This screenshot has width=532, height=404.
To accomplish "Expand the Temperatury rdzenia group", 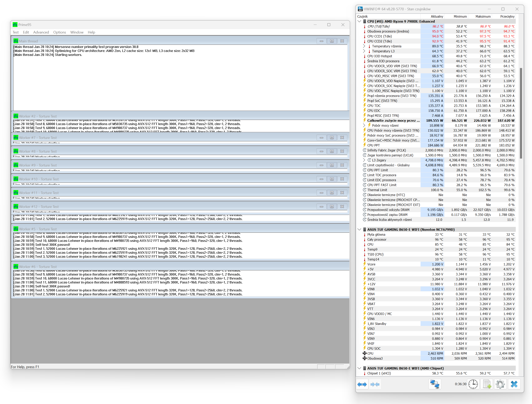I will (364, 46).
